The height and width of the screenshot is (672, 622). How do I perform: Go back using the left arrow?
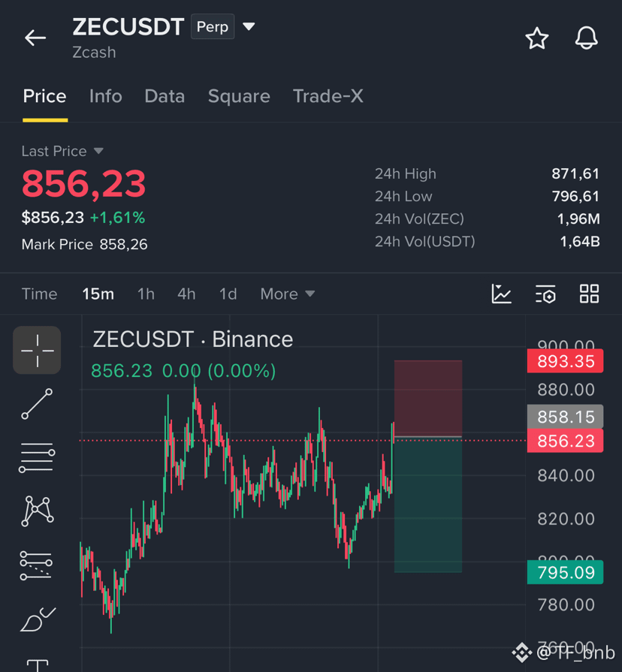(x=35, y=38)
